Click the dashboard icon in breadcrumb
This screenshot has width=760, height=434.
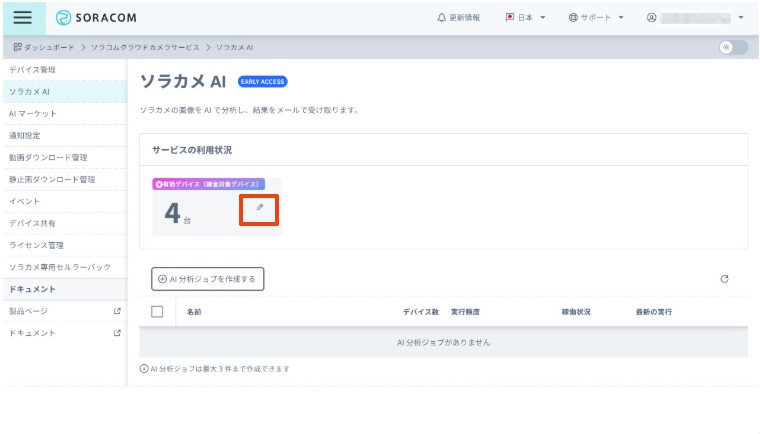click(17, 47)
